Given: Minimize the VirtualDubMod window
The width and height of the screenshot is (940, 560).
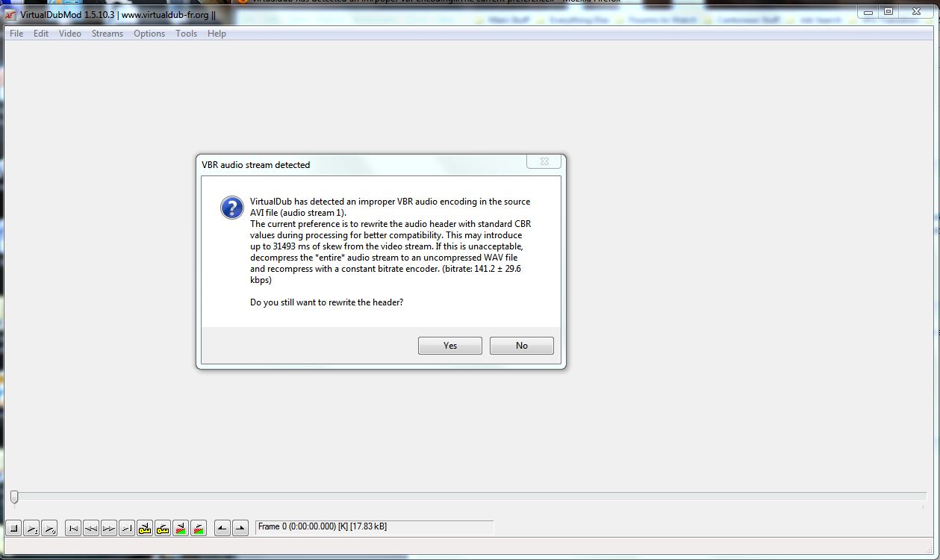Looking at the screenshot, I should pos(868,11).
